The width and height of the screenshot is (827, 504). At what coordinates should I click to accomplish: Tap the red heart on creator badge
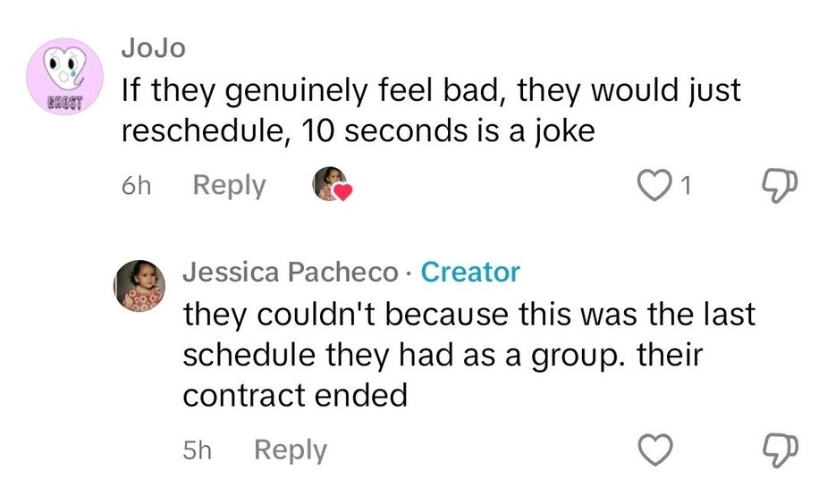[344, 192]
